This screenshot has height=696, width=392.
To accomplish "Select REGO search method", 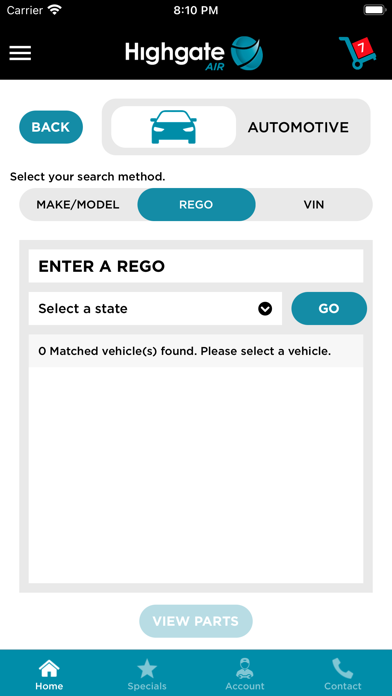I will (x=196, y=205).
